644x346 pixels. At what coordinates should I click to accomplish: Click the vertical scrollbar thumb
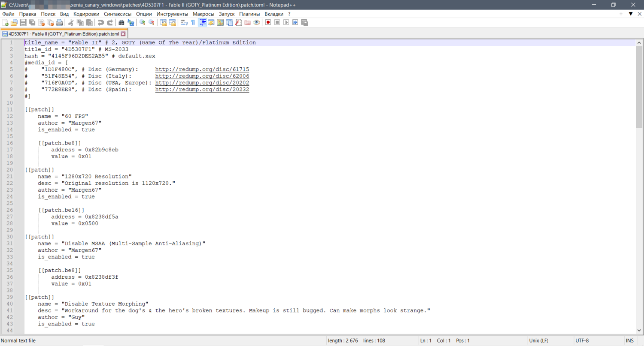click(639, 86)
